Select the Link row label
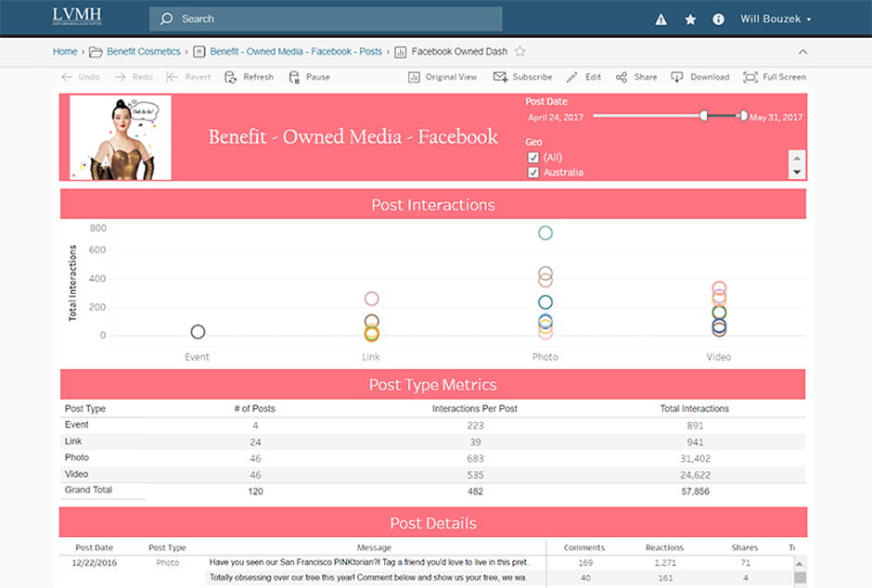The width and height of the screenshot is (872, 588). (x=73, y=441)
